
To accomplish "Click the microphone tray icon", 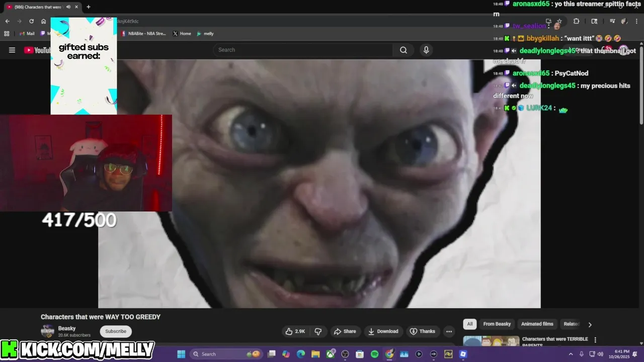I will 582,354.
